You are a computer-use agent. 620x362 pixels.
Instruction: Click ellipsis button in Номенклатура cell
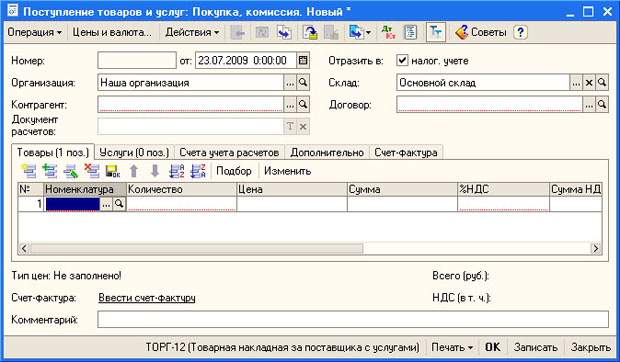tap(106, 204)
